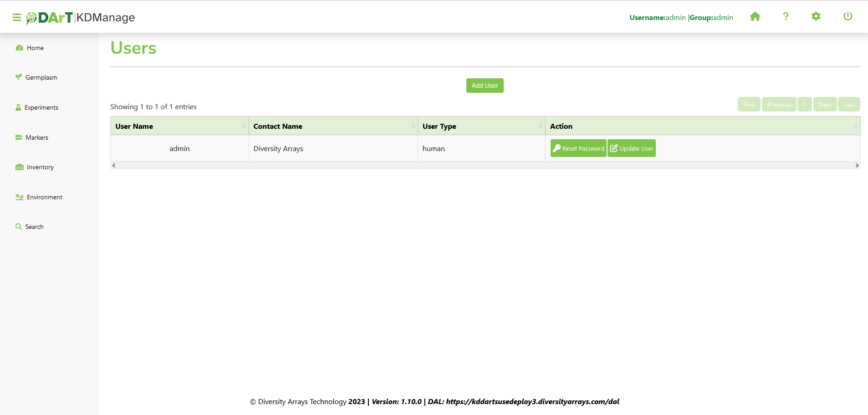868x415 pixels.
Task: Click right arrow of horizontal scrollbar
Action: click(x=857, y=166)
